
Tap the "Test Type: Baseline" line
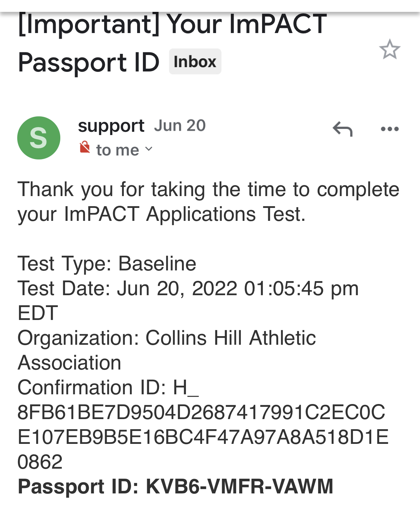[107, 264]
